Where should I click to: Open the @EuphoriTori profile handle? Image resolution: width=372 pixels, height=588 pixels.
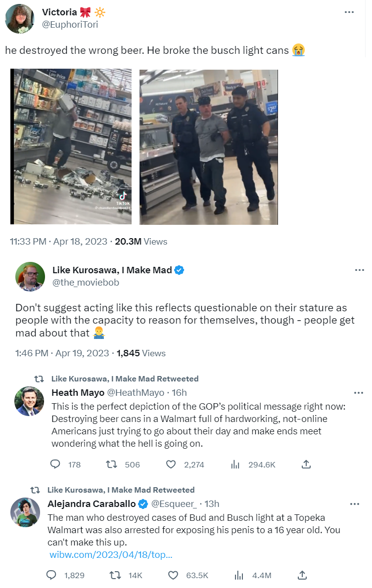[x=70, y=24]
